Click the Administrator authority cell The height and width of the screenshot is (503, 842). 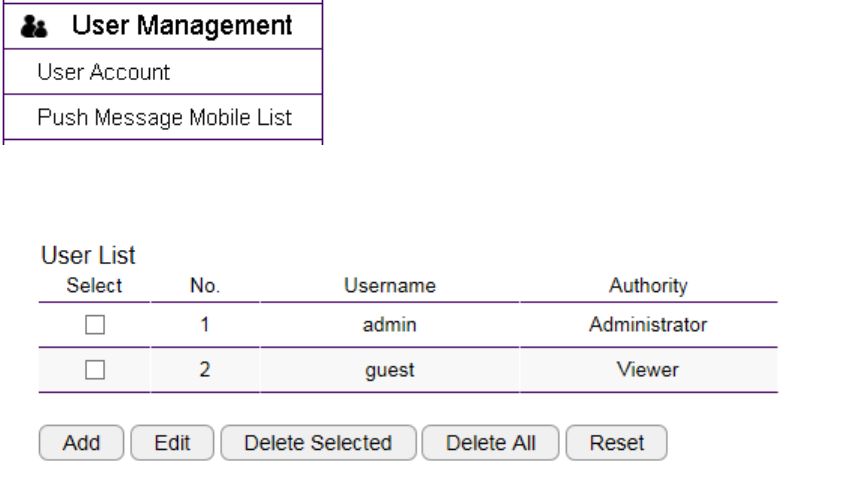pyautogui.click(x=648, y=325)
